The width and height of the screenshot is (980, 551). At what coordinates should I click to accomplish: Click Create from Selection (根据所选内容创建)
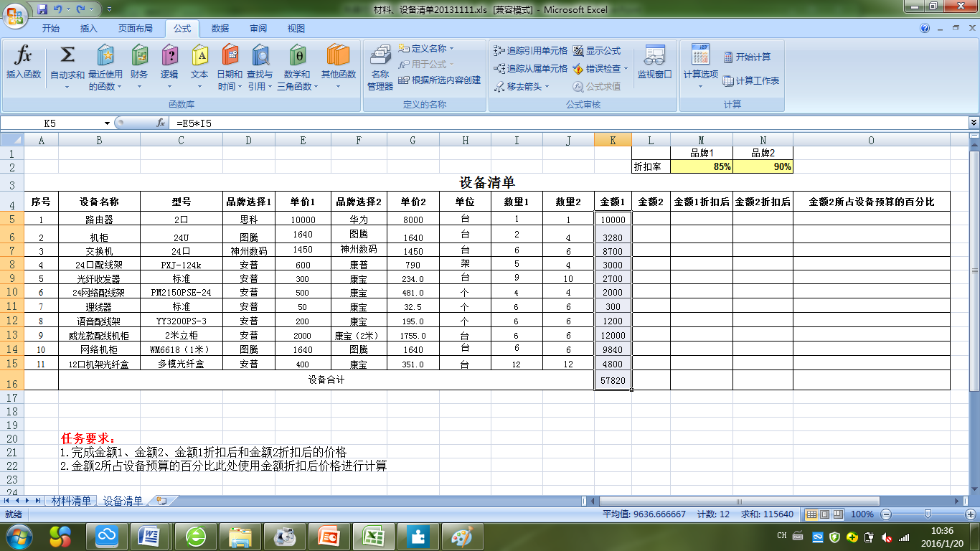click(x=440, y=80)
